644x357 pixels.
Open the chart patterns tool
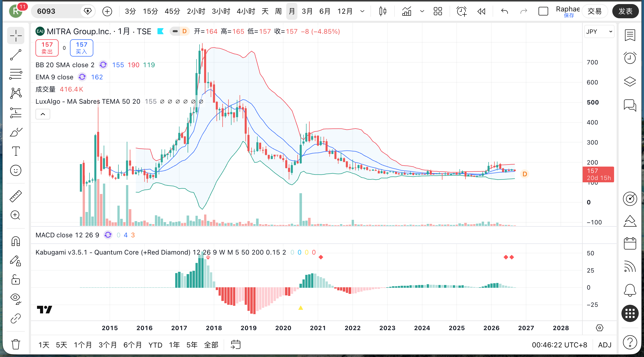(16, 93)
